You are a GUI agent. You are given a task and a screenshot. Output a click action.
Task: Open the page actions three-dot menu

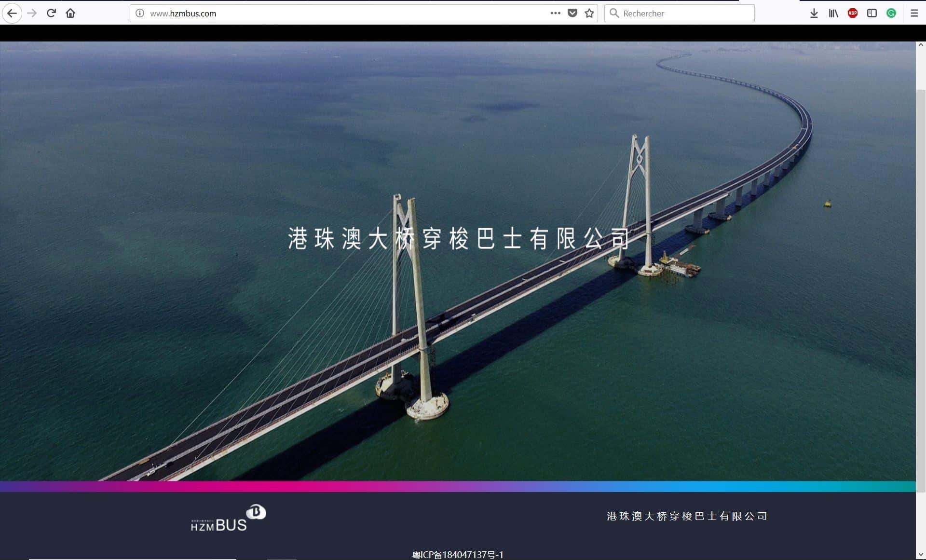[x=556, y=13]
